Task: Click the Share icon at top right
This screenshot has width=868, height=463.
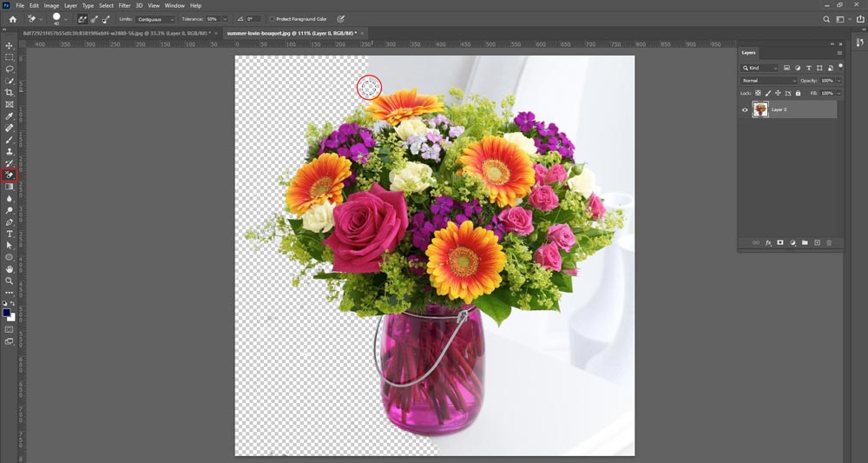Action: click(x=859, y=19)
